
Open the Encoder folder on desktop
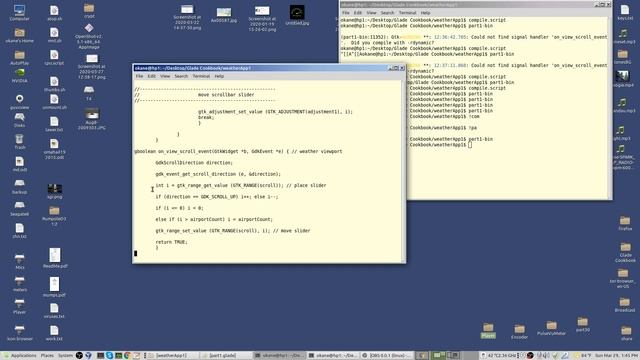click(x=519, y=332)
